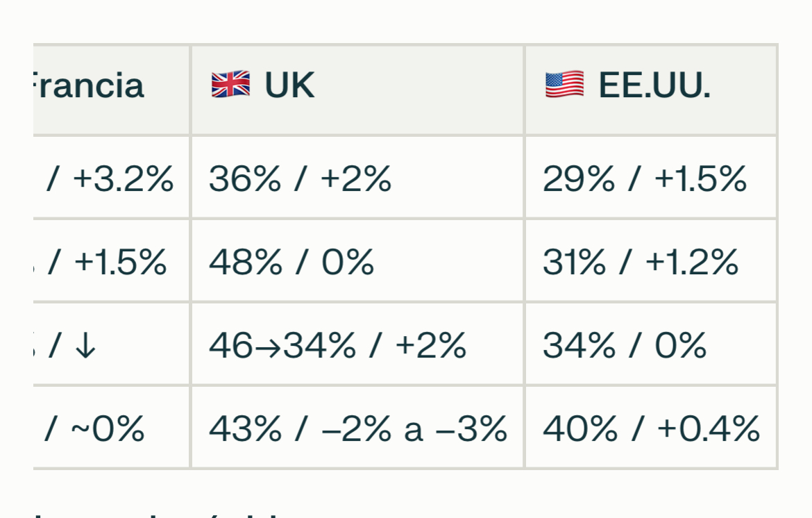Click the EE.UU. cell 40% / +0.4%
812x518 pixels.
[650, 428]
